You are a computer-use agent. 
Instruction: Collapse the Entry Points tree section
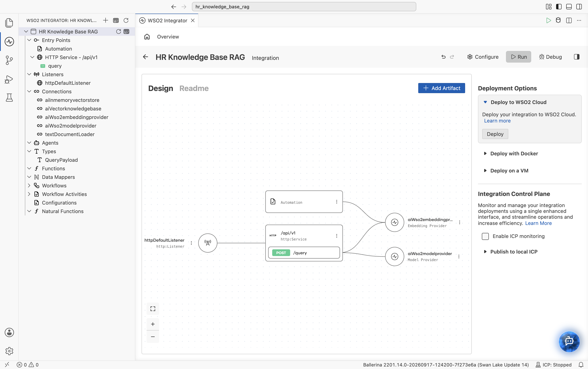(29, 40)
